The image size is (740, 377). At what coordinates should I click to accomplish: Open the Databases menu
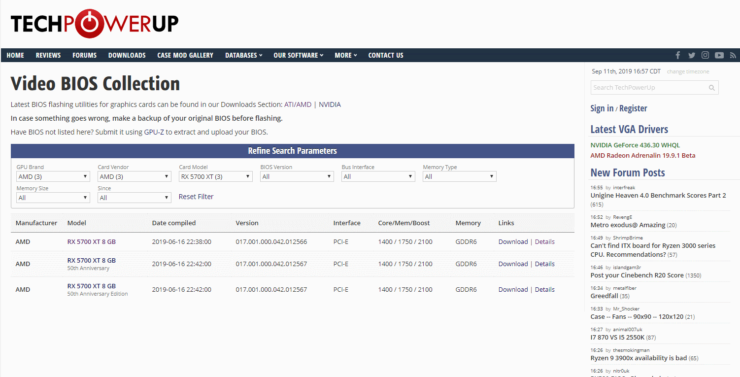point(244,55)
